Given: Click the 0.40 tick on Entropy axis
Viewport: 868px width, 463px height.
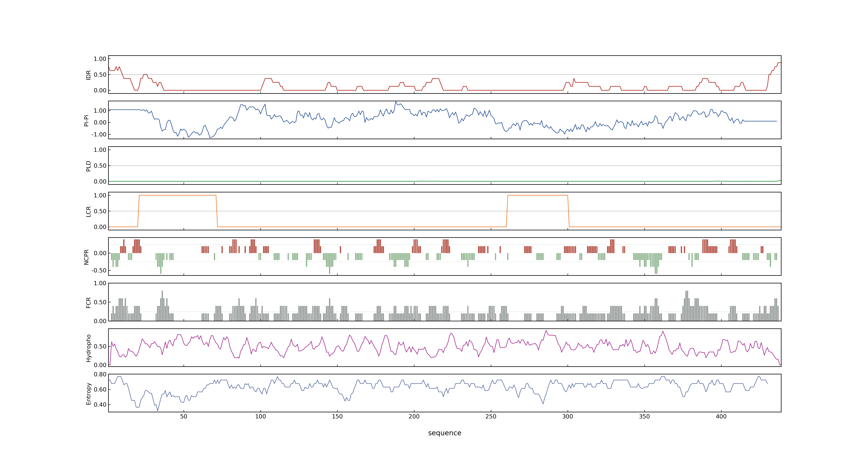Looking at the screenshot, I should tap(100, 404).
